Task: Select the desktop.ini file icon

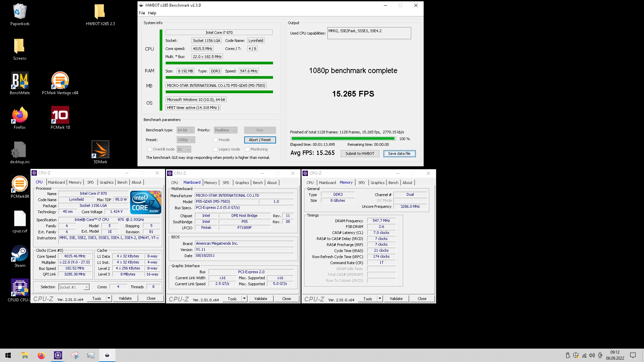Action: pyautogui.click(x=19, y=153)
